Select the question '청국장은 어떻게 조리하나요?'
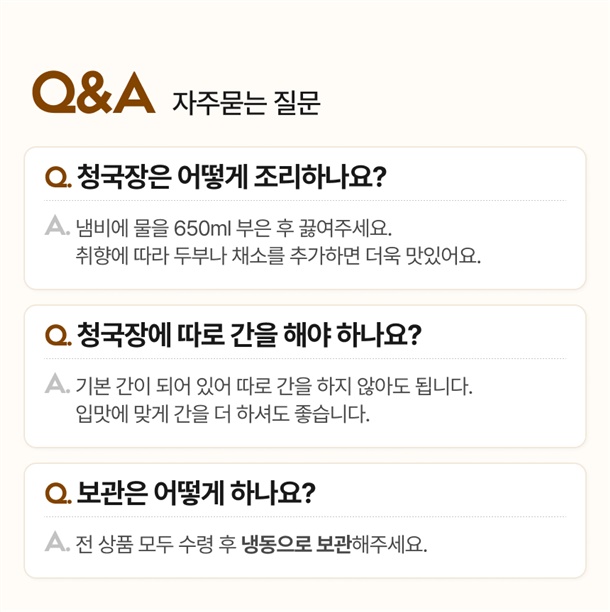The height and width of the screenshot is (612, 610). click(x=231, y=178)
